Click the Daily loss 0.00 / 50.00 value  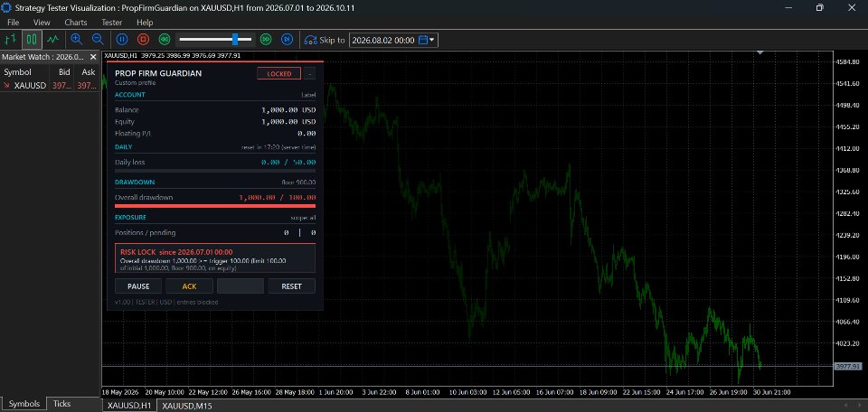click(x=288, y=162)
